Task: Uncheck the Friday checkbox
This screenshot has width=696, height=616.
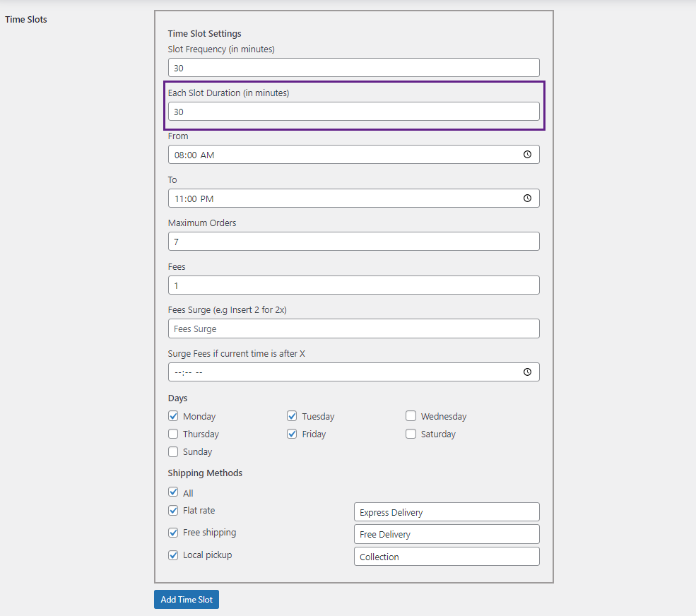Action: 292,434
